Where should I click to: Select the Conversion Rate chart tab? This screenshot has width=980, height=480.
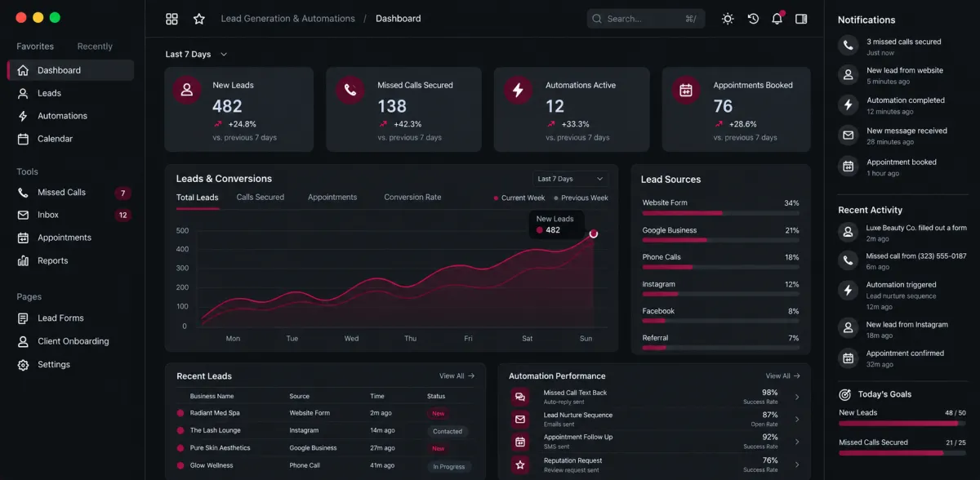(x=412, y=197)
